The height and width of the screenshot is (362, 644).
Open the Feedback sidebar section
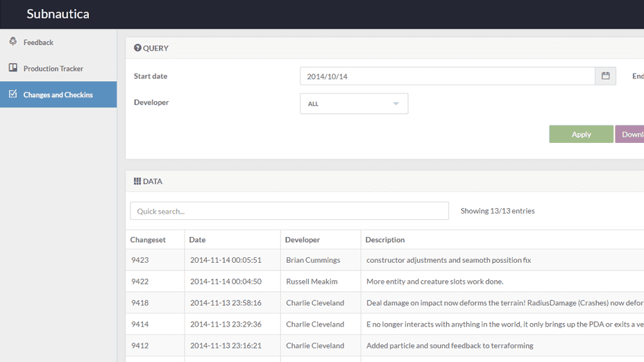[x=58, y=42]
